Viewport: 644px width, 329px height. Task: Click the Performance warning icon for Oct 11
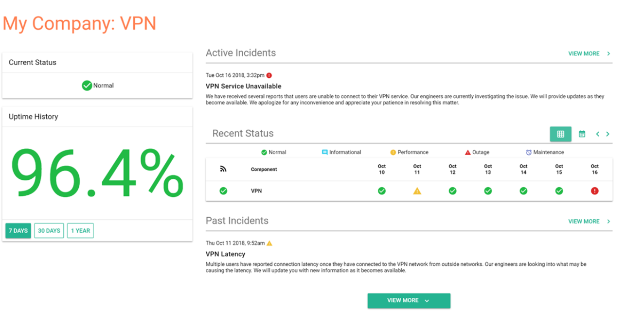417,191
